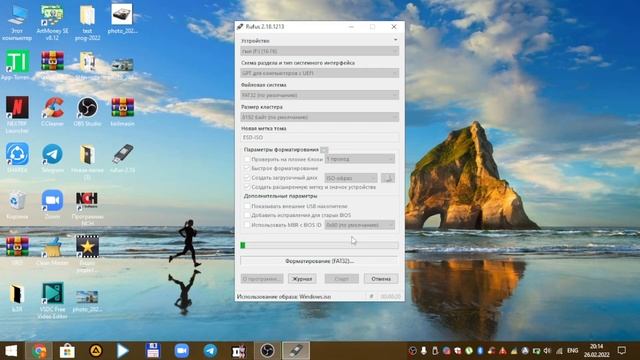The image size is (640, 360).
Task: Toggle the Создать загрузочный диск checkbox
Action: (247, 178)
